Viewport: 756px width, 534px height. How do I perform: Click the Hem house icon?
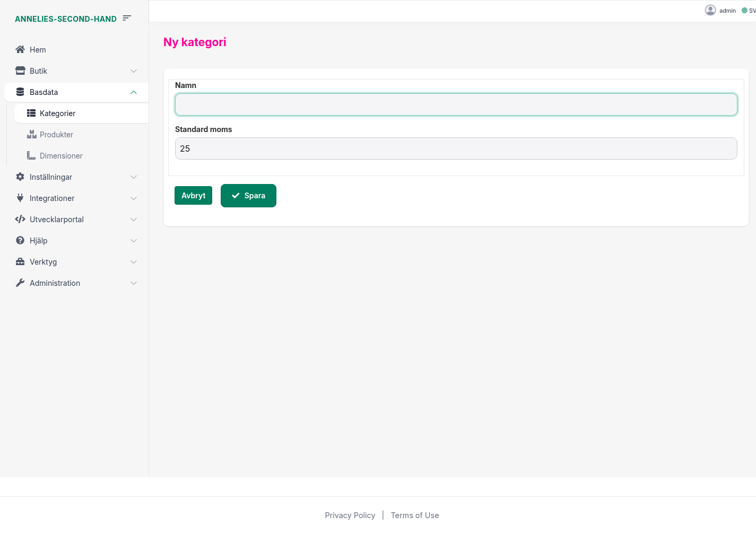click(20, 49)
